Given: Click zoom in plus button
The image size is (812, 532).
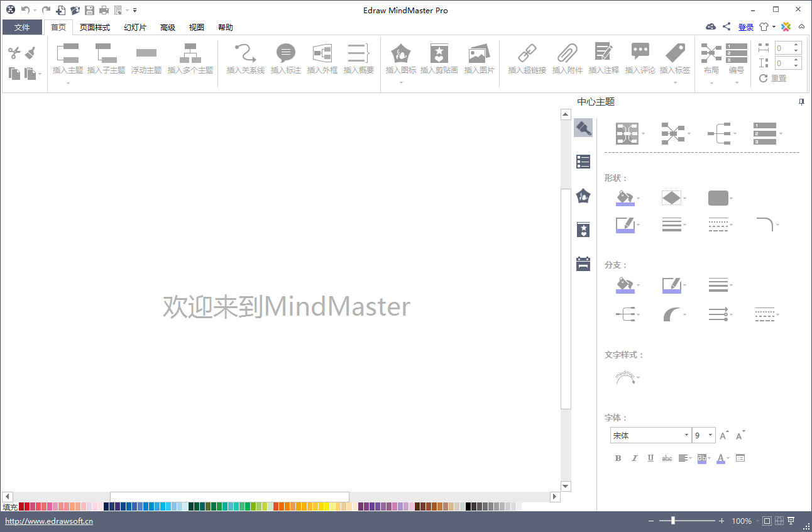Looking at the screenshot, I should coord(721,521).
